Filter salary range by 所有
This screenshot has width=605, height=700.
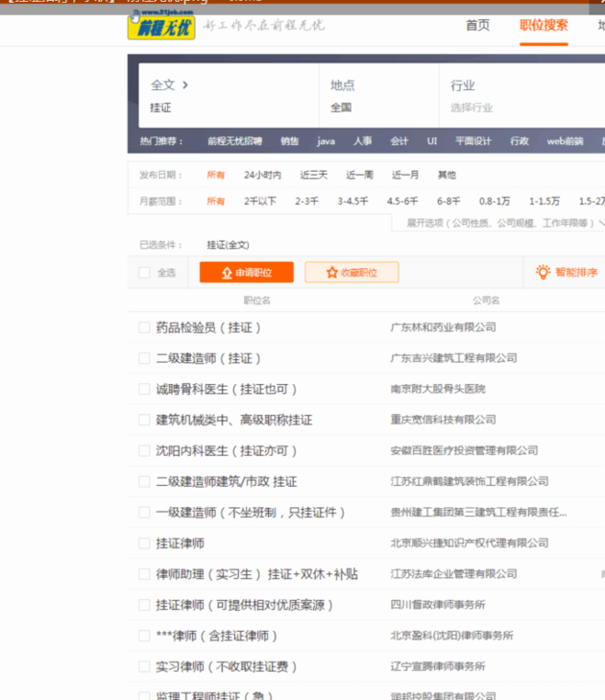pos(216,201)
